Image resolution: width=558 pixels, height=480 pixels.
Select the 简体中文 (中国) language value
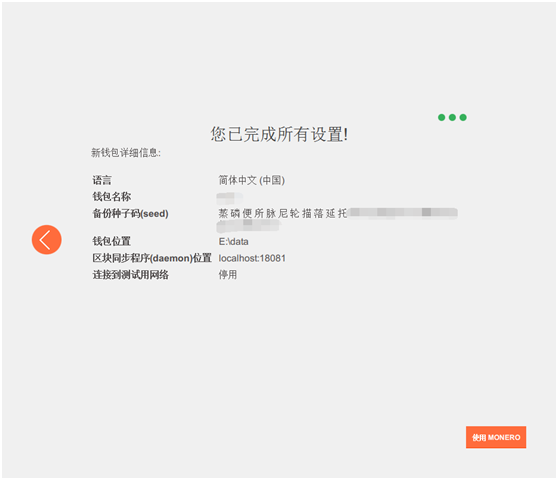[x=252, y=180]
